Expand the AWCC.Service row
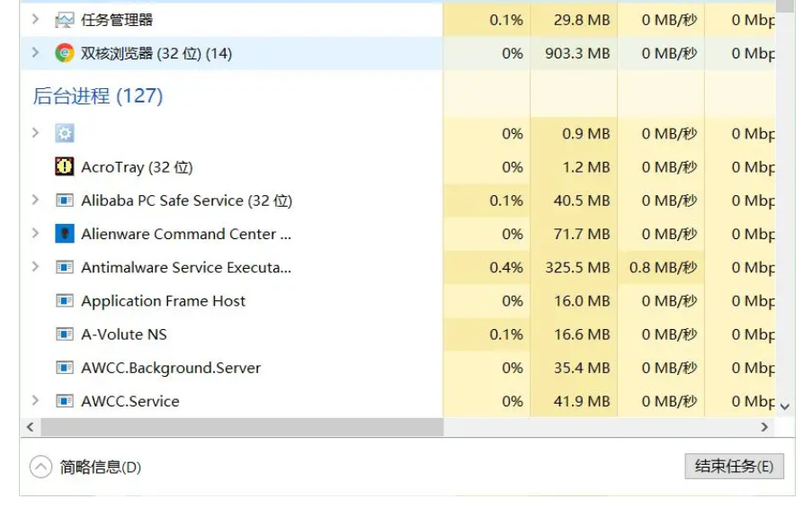 point(35,401)
